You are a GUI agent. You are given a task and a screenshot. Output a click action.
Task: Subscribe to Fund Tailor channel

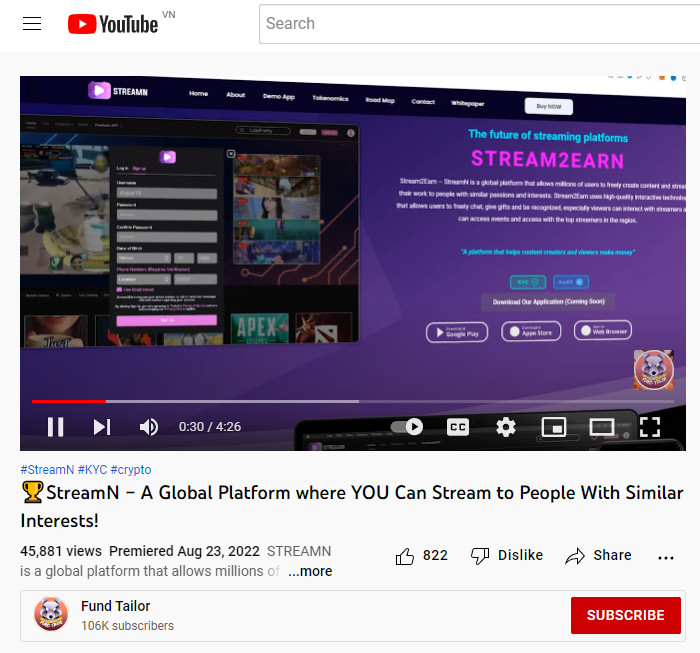point(625,615)
